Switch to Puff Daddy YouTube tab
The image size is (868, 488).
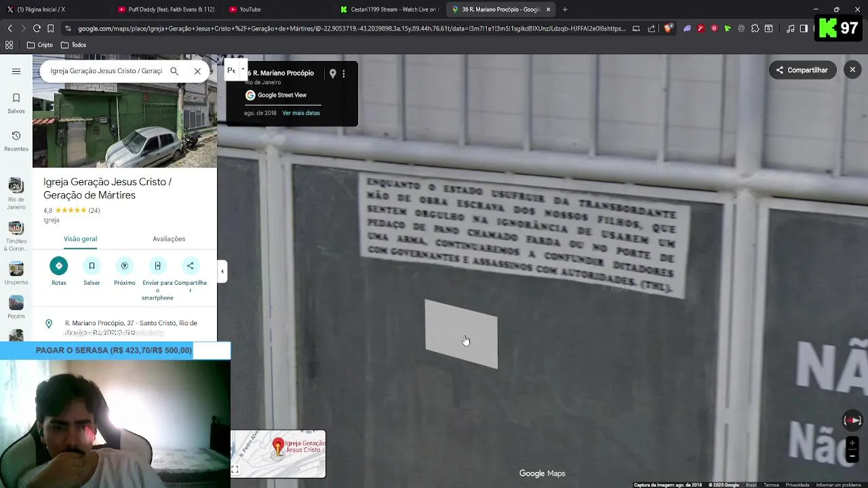(x=166, y=9)
